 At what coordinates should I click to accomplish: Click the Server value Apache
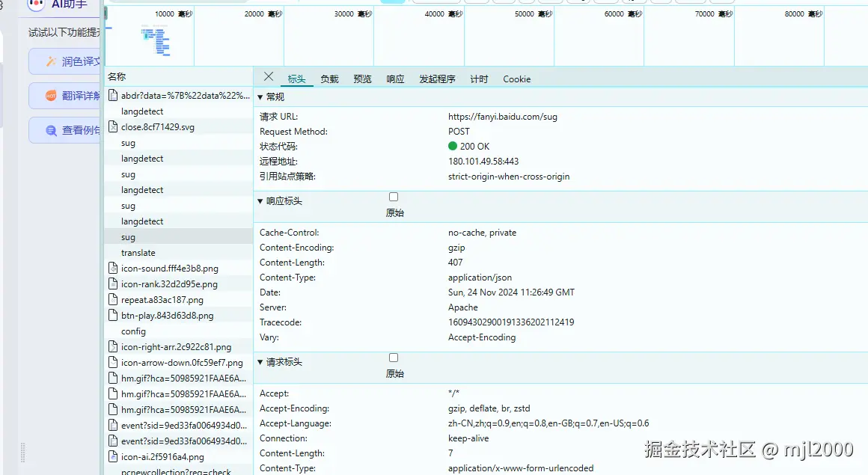[462, 307]
